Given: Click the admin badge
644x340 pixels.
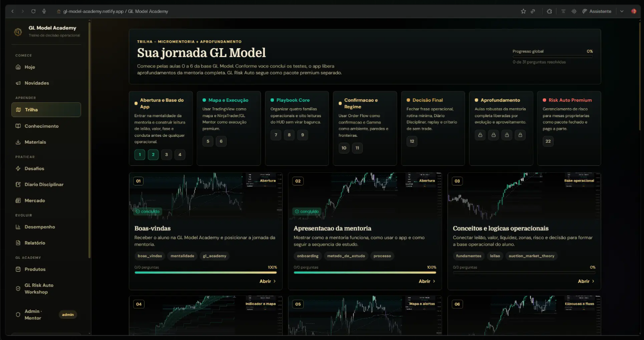Looking at the screenshot, I should tap(68, 314).
